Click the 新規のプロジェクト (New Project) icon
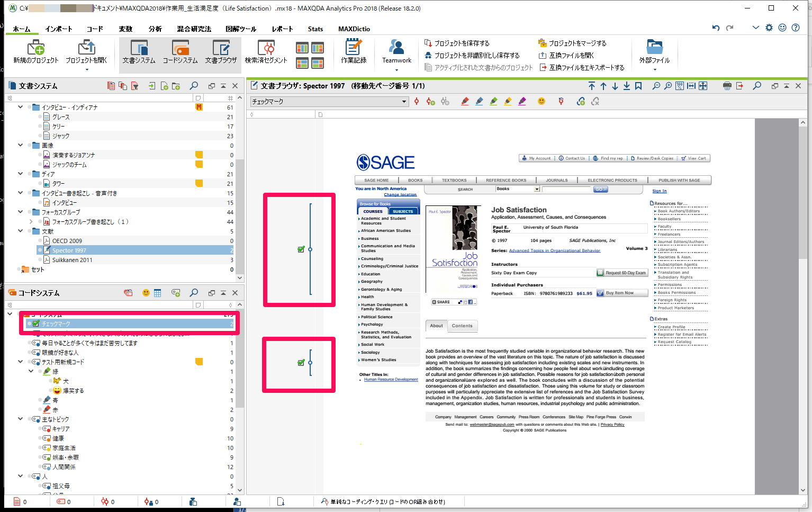The width and height of the screenshot is (812, 512). [35, 52]
